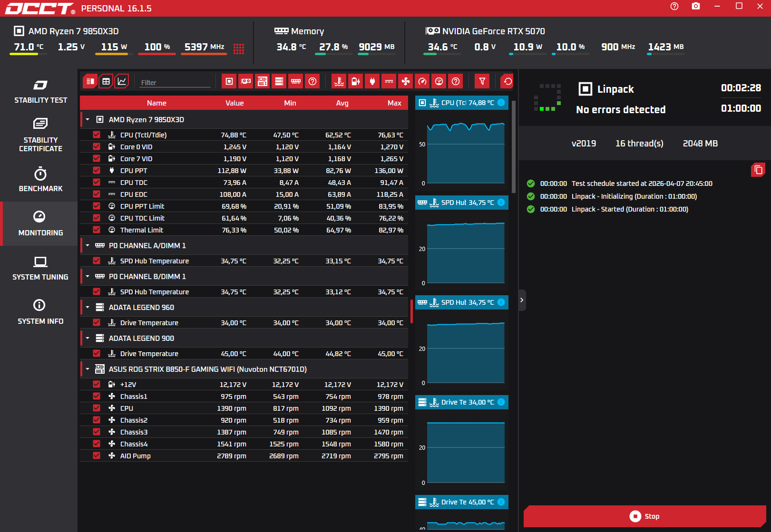Screen dimensions: 771x532
Task: Open the Stability Test section
Action: 40,91
